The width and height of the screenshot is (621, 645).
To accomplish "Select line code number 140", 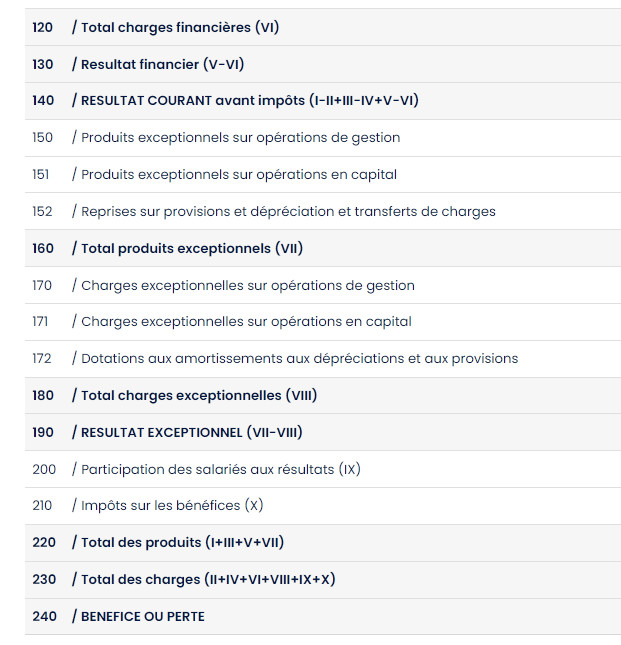I will pyautogui.click(x=43, y=101).
